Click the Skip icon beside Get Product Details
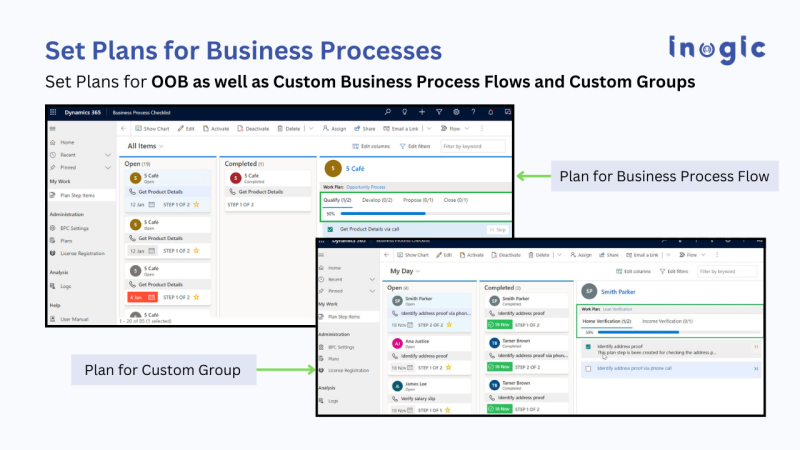 tap(497, 229)
